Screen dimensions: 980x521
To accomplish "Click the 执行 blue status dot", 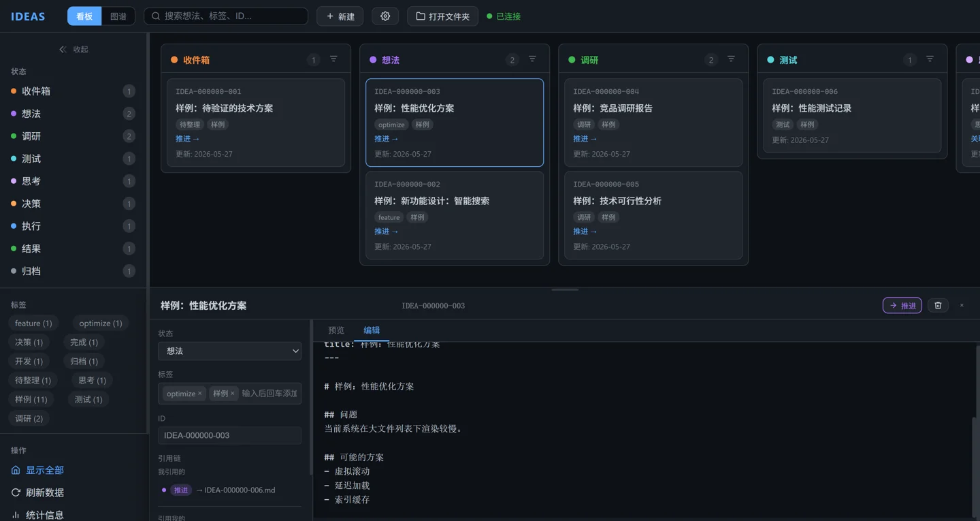I will tap(14, 226).
